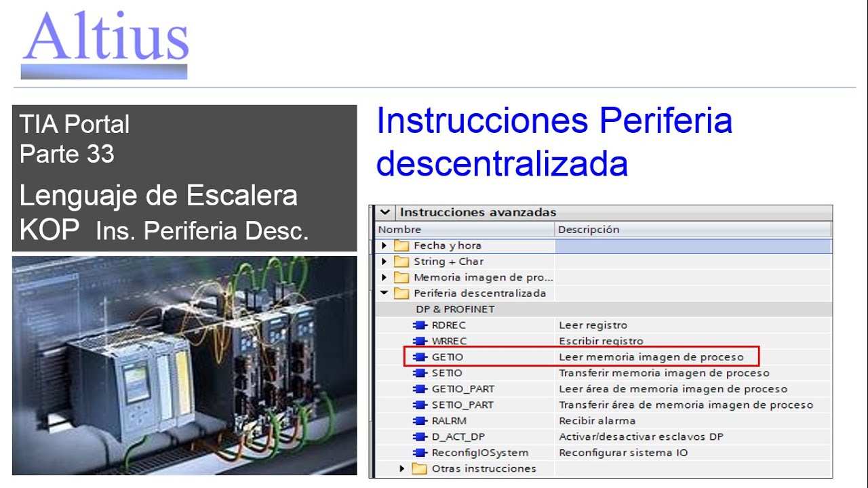The width and height of the screenshot is (868, 488).
Task: Click Leer memoria imagen de proceso description
Action: point(651,357)
